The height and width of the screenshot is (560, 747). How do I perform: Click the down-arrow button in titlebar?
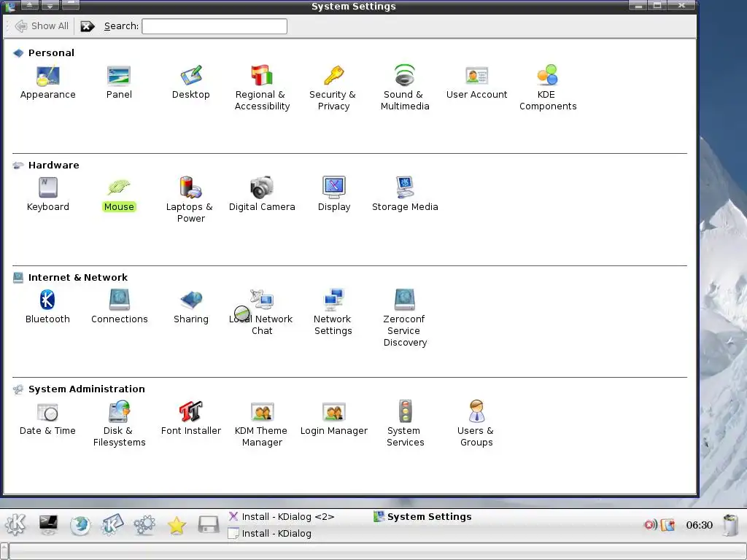[x=50, y=6]
